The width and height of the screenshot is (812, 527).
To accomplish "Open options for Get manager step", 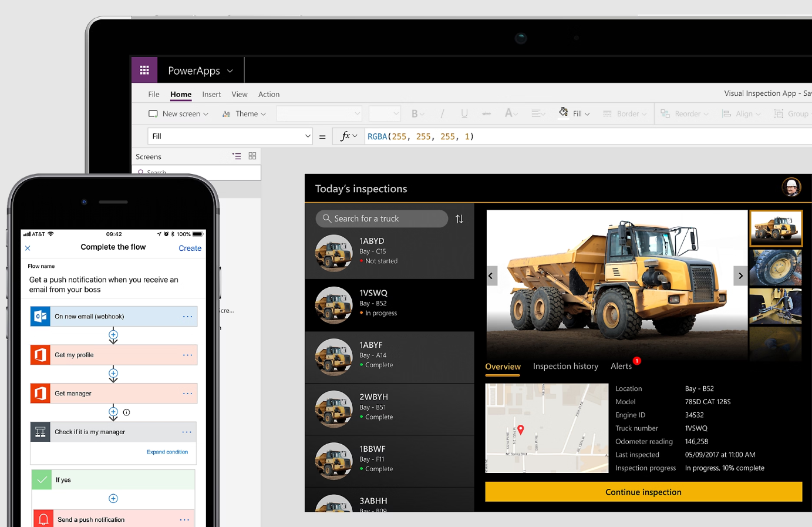I will [x=187, y=394].
